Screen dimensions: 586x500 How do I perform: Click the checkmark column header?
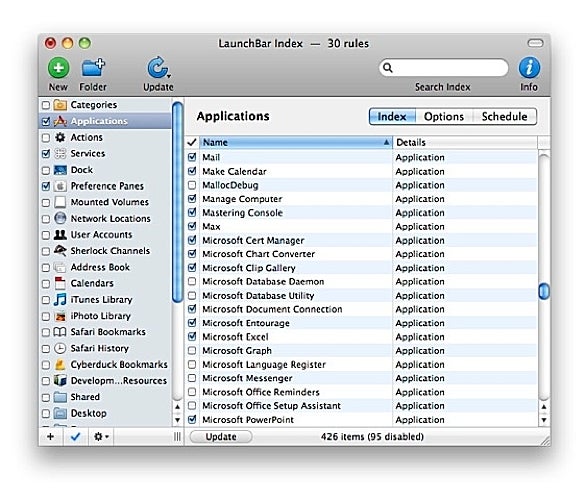[192, 142]
